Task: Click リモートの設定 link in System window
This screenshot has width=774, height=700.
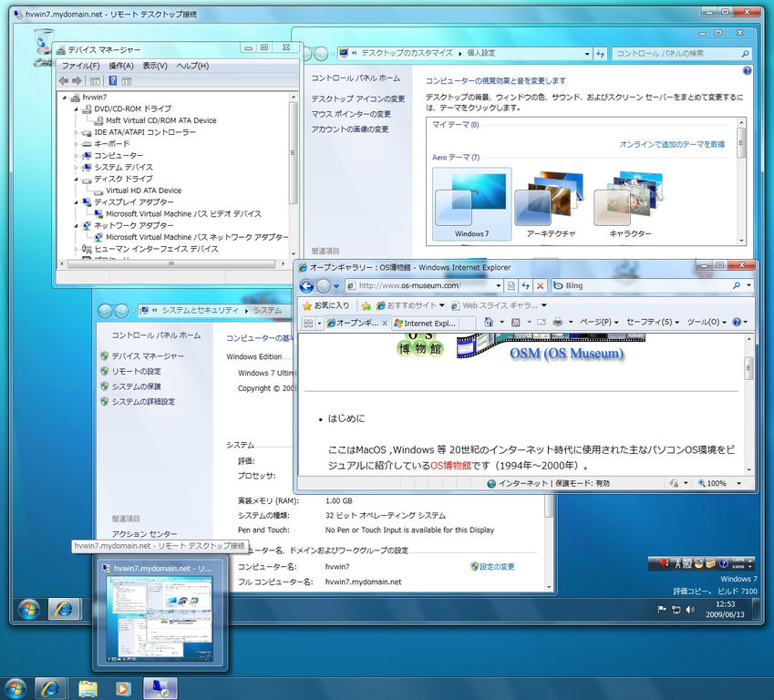Action: [x=136, y=372]
